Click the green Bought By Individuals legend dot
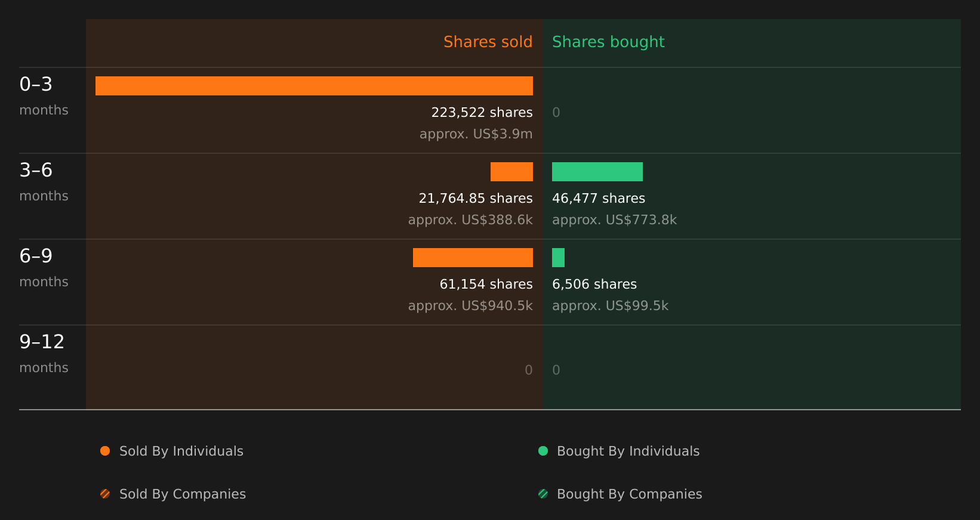This screenshot has width=980, height=520. 543,451
